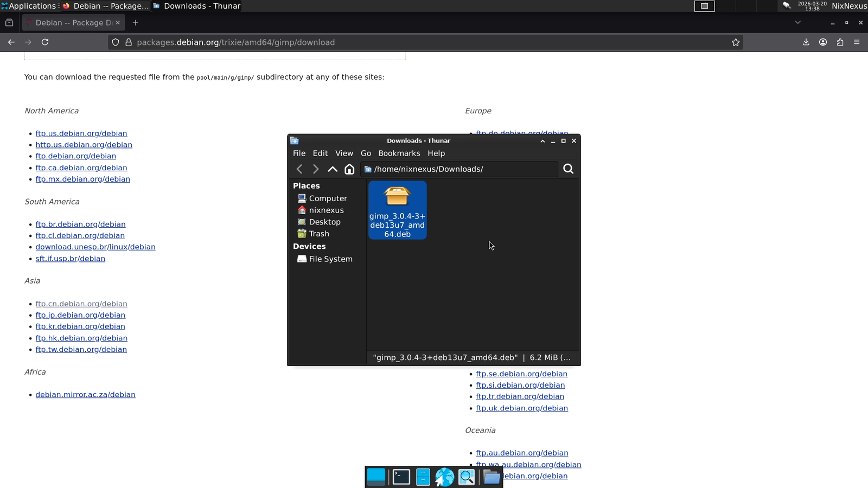The width and height of the screenshot is (868, 488).
Task: Open nixnexus home in the sidebar
Action: pos(321,210)
